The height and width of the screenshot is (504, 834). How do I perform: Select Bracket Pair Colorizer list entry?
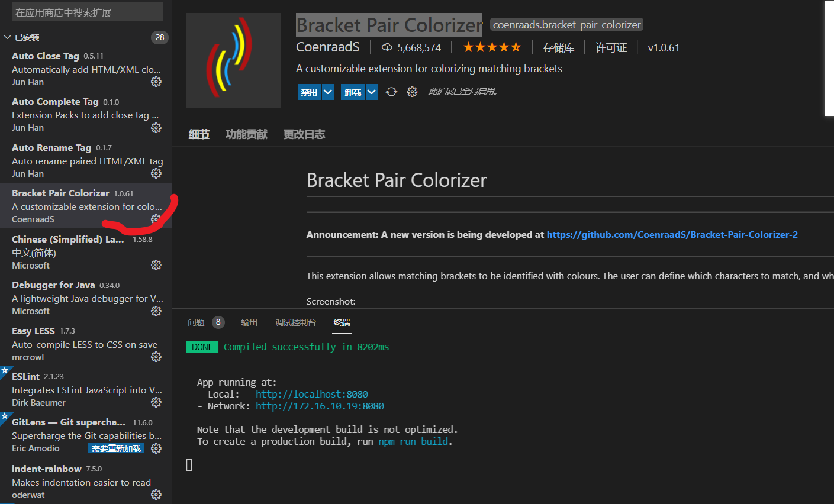pos(86,206)
